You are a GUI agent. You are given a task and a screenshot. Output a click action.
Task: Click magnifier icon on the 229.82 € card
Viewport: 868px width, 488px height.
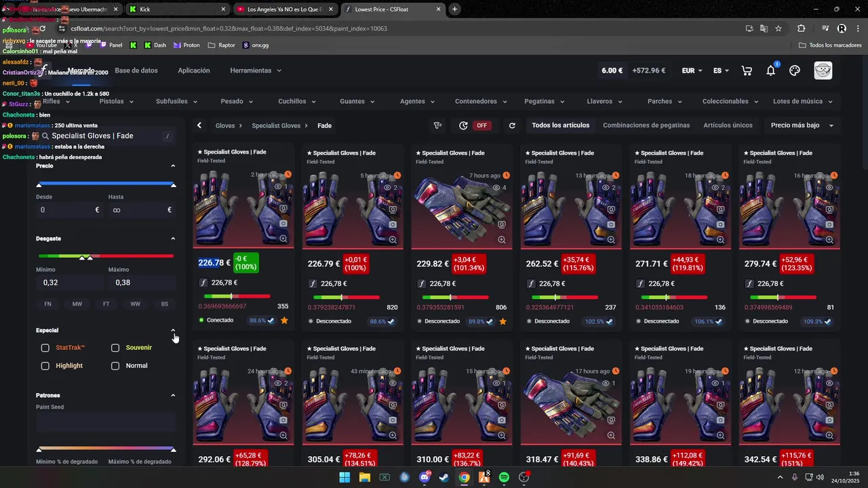pyautogui.click(x=502, y=239)
